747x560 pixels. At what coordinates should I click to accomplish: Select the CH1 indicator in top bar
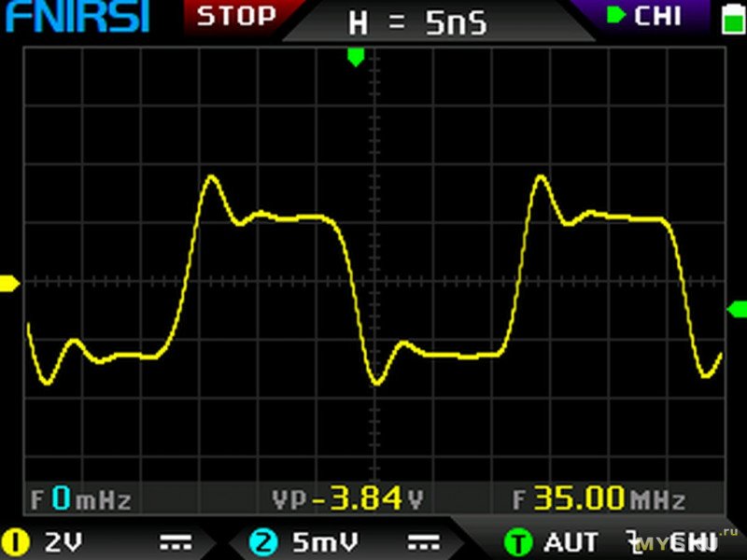click(644, 16)
